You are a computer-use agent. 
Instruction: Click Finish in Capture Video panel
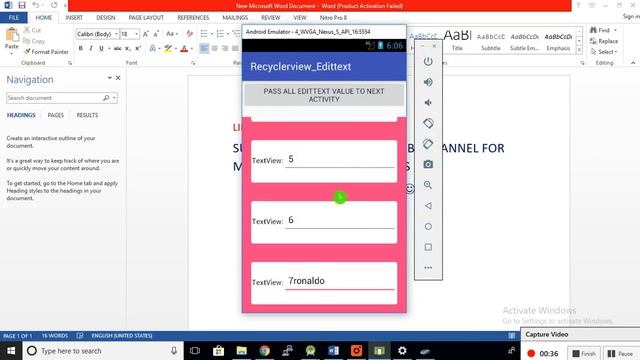tap(584, 353)
